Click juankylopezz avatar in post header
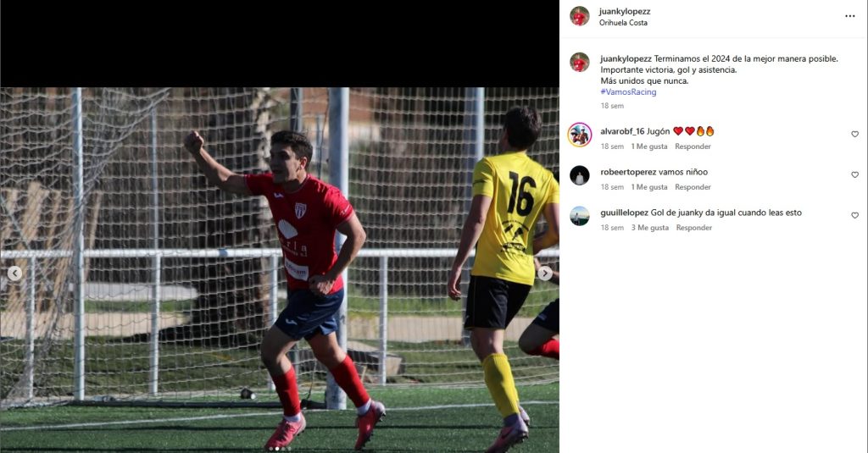Viewport: 868px width, 453px height. (x=580, y=16)
